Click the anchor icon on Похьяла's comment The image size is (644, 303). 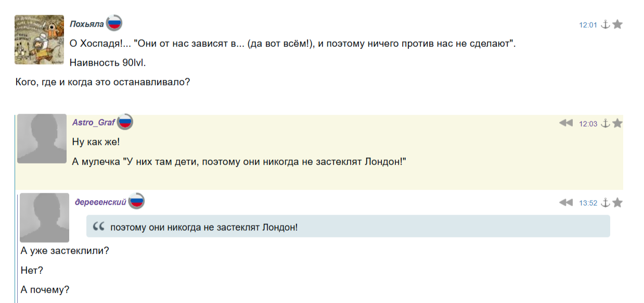605,24
